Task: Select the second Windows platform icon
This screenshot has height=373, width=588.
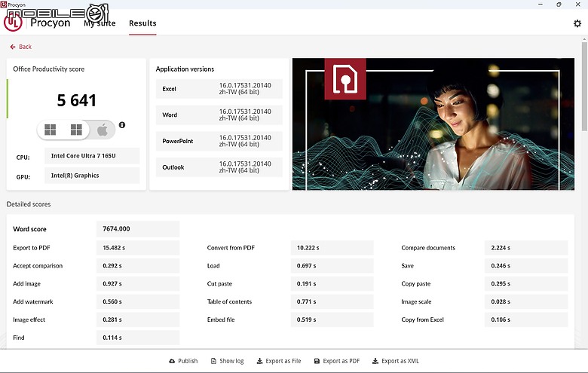Action: pyautogui.click(x=76, y=130)
